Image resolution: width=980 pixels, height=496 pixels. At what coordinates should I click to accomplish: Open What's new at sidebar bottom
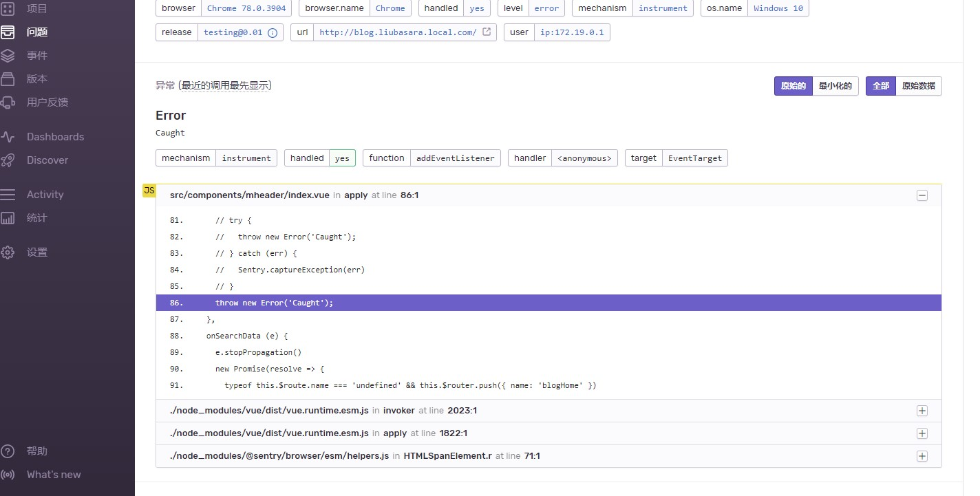(x=54, y=475)
